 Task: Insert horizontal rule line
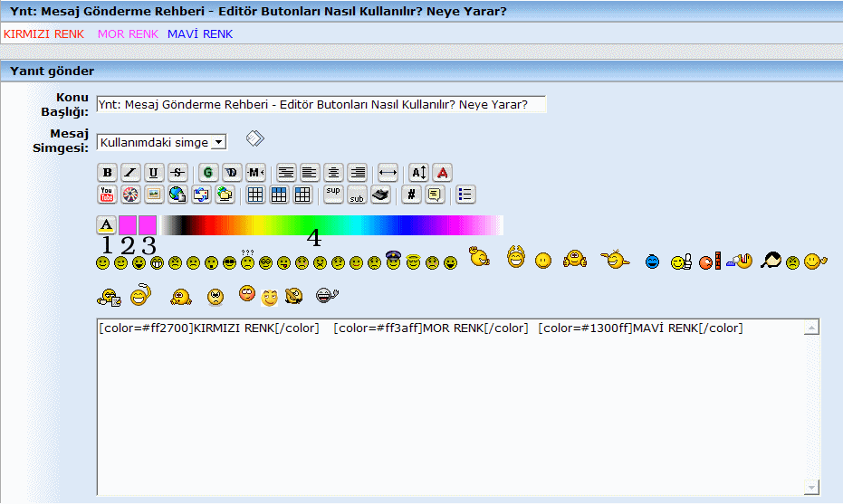click(388, 173)
